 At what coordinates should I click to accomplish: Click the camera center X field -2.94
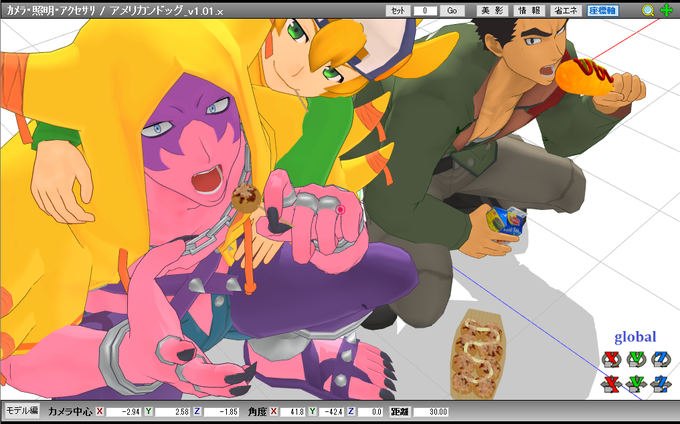[124, 411]
